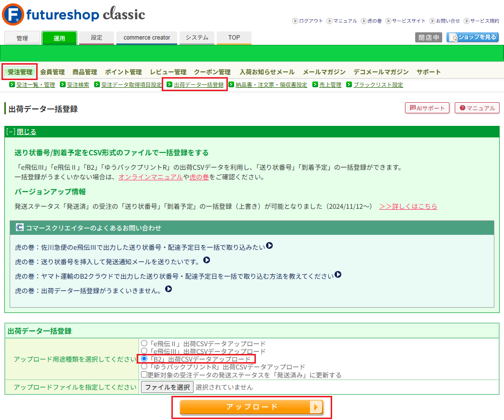Click green arrow icon beside 受注検索
Image resolution: width=504 pixels, height=420 pixels.
[x=63, y=84]
